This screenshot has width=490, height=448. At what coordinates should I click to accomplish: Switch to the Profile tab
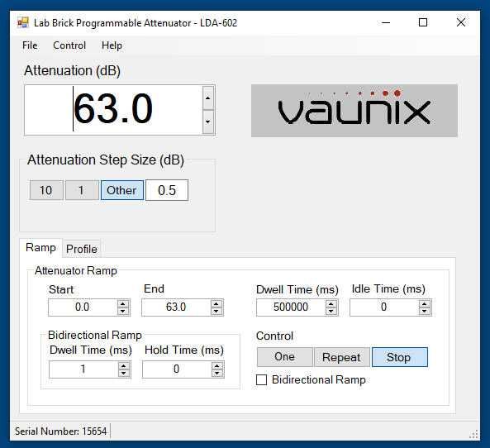pyautogui.click(x=82, y=249)
